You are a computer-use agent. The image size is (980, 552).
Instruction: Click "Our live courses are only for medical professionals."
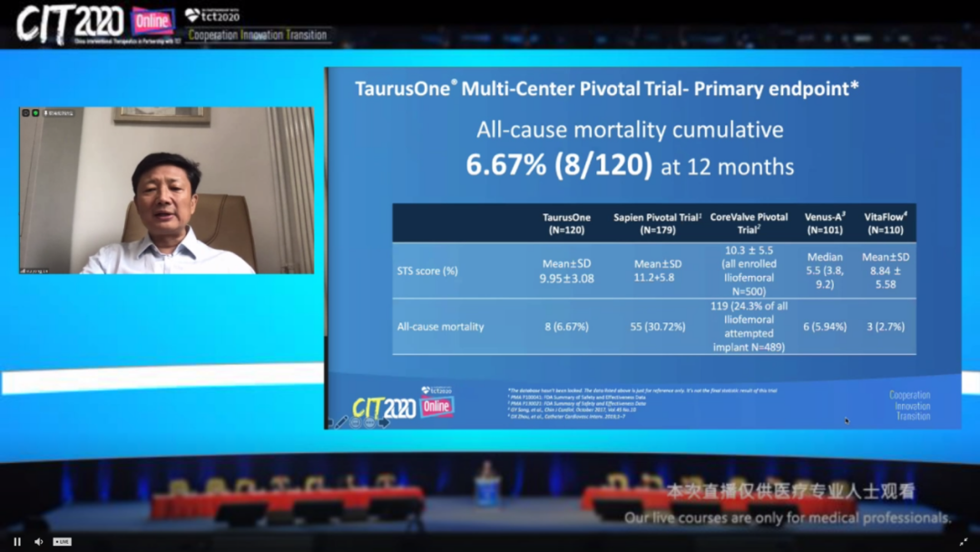[x=788, y=517]
